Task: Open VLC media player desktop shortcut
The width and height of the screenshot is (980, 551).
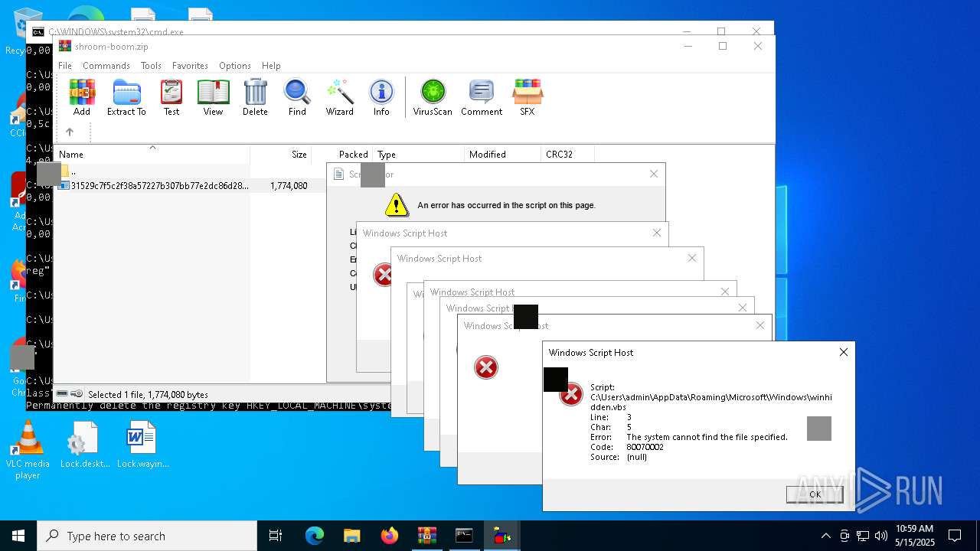Action: [x=28, y=451]
